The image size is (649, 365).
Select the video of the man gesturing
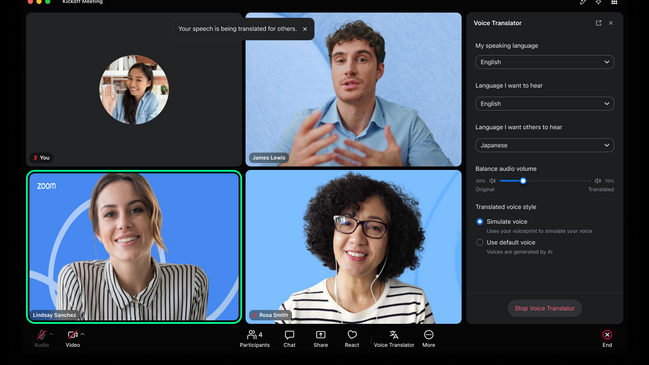(353, 89)
